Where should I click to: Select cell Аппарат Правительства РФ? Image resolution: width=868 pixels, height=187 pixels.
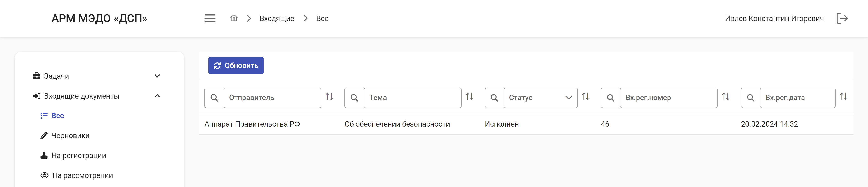(252, 124)
